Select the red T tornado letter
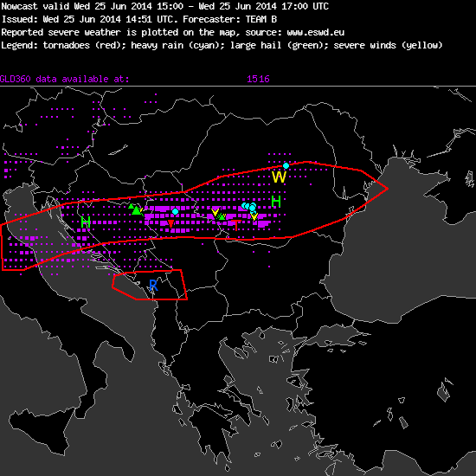Image resolution: width=476 pixels, height=476 pixels. (236, 226)
